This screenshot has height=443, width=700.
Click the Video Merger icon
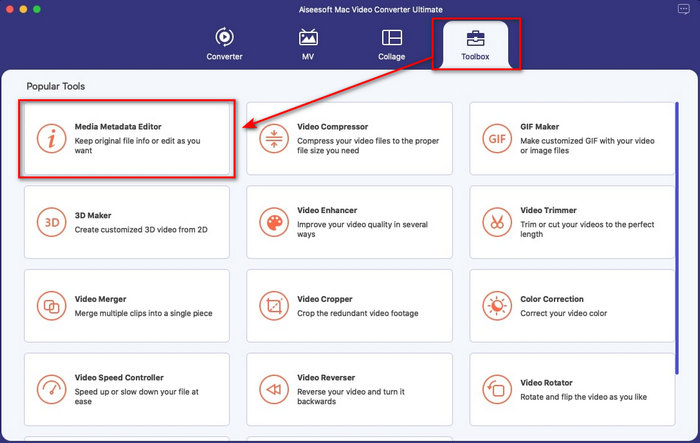51,306
